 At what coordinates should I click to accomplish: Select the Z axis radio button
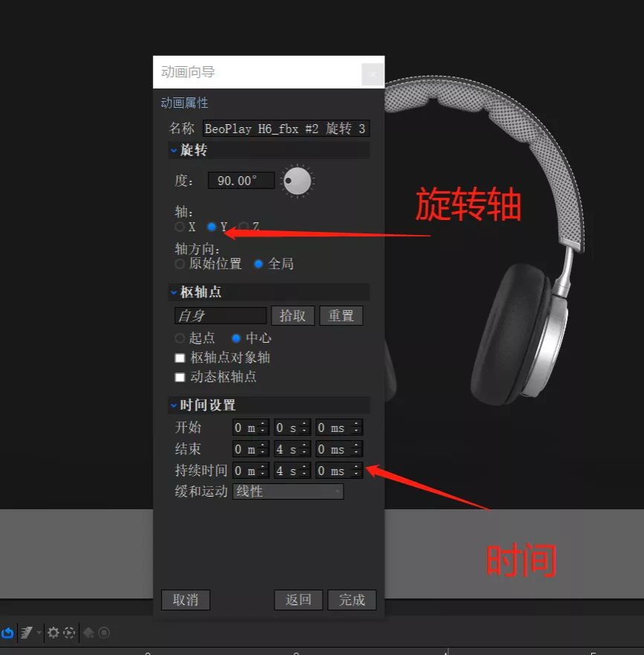[x=244, y=227]
